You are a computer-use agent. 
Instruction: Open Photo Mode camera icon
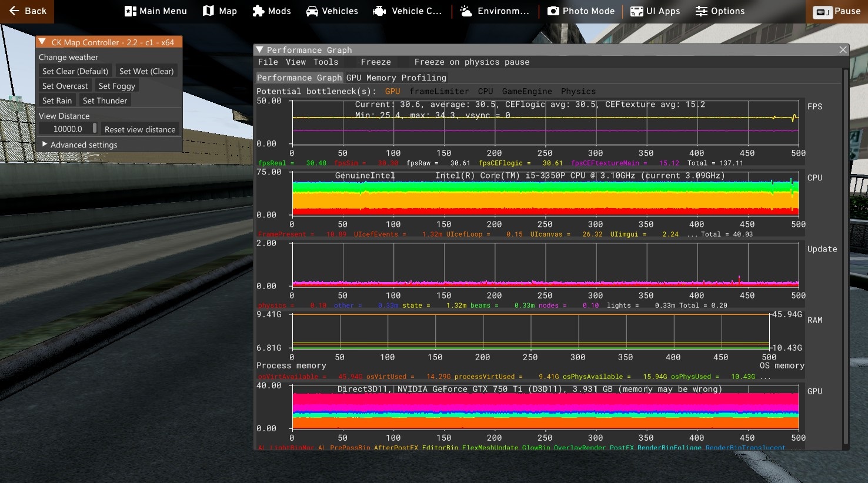(553, 11)
